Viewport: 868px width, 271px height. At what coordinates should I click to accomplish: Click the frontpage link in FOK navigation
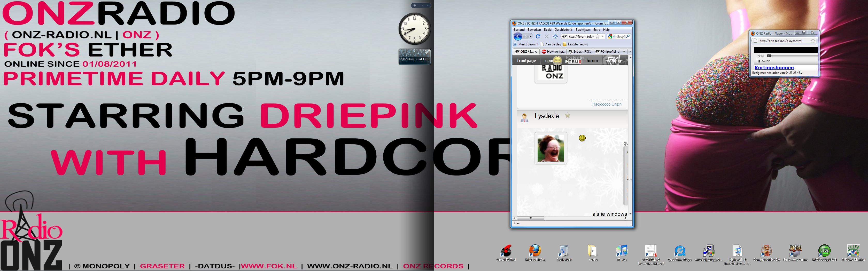(x=526, y=61)
